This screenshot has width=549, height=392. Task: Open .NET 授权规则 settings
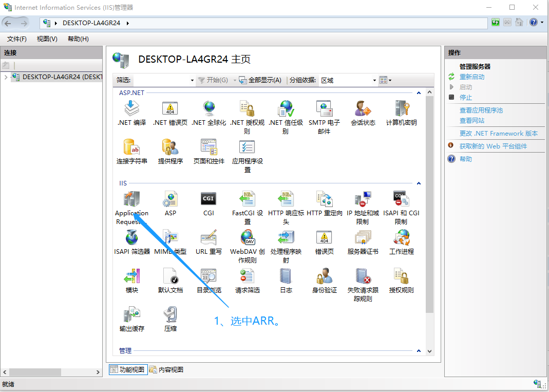[247, 117]
